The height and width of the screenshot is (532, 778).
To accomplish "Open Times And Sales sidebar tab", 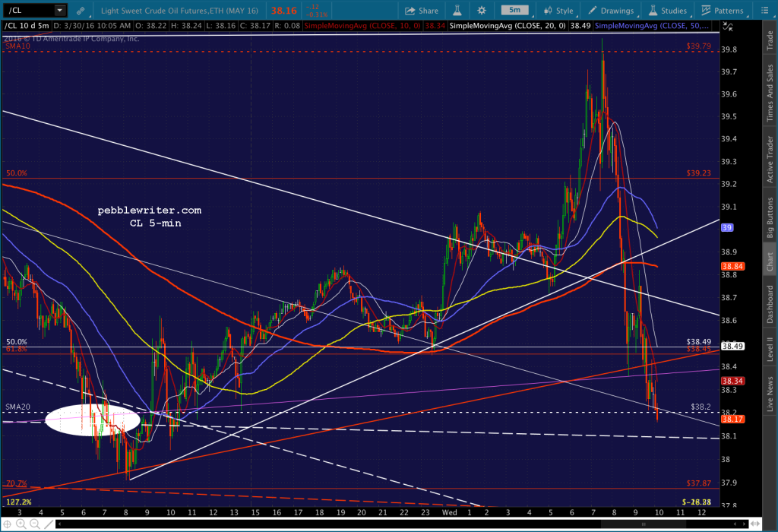I will coord(770,93).
